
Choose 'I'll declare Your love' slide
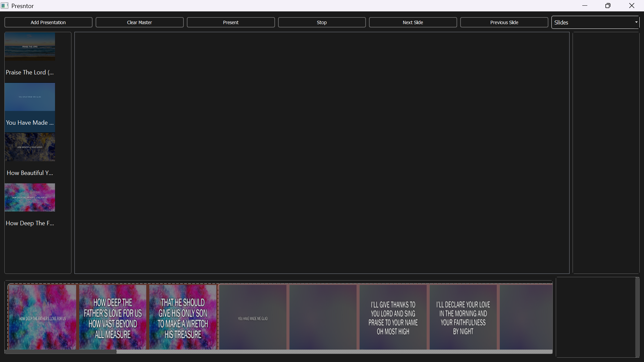[x=463, y=317]
